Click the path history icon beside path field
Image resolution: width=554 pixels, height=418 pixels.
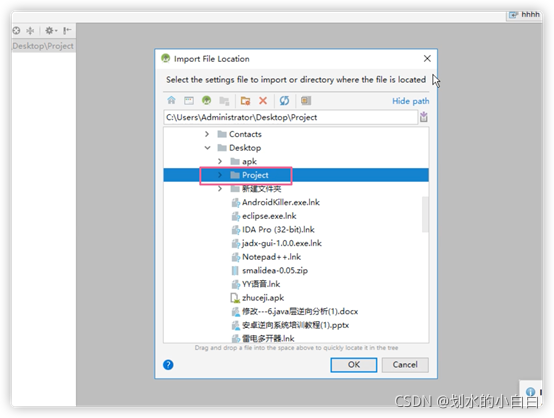point(424,117)
